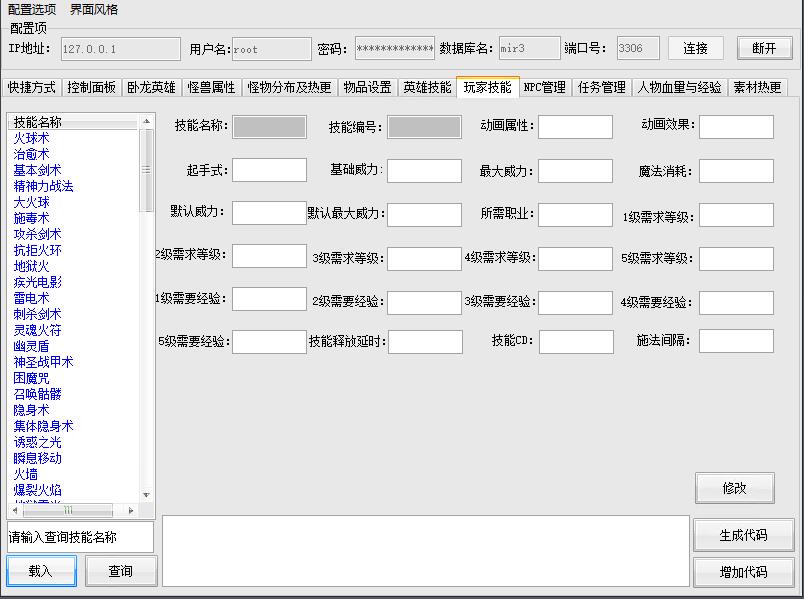The width and height of the screenshot is (804, 599).
Task: Click the 连接 connect button
Action: (695, 48)
